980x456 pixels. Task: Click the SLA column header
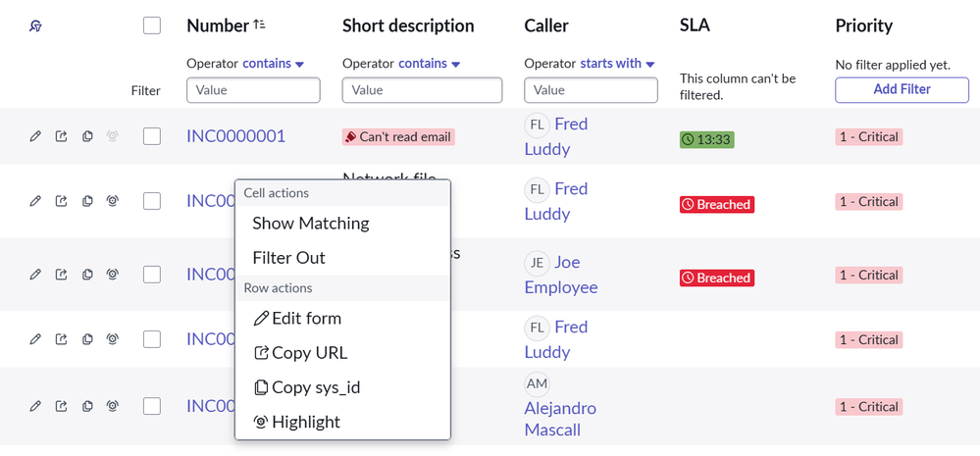(695, 25)
